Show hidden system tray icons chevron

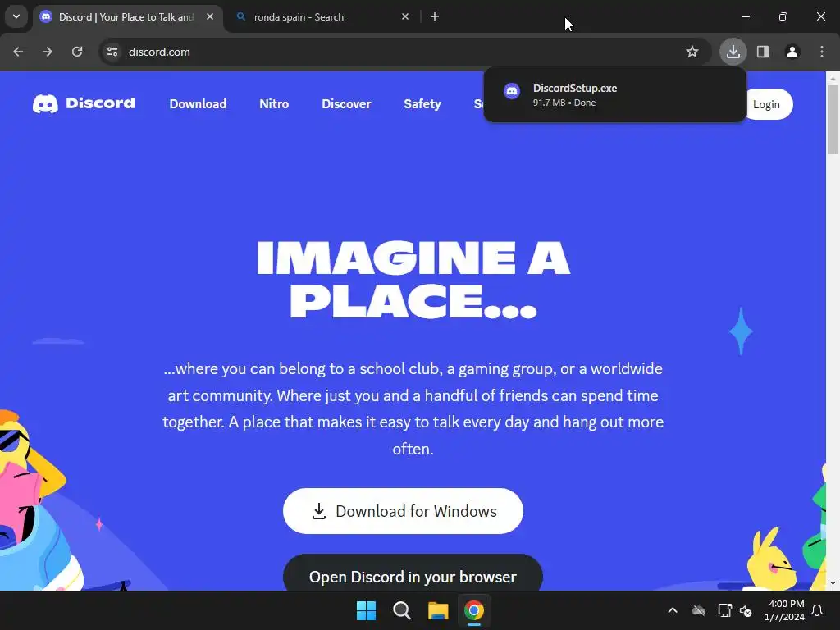point(673,610)
